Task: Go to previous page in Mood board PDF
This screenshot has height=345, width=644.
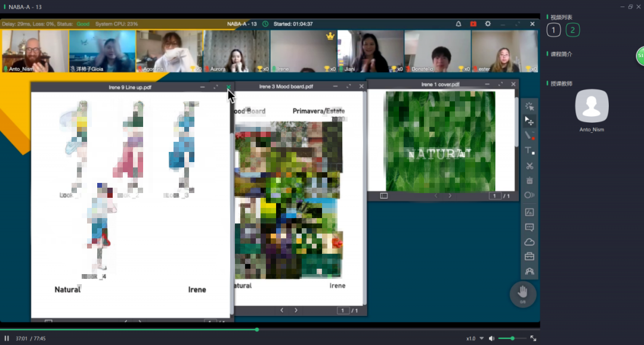Action: pos(281,310)
